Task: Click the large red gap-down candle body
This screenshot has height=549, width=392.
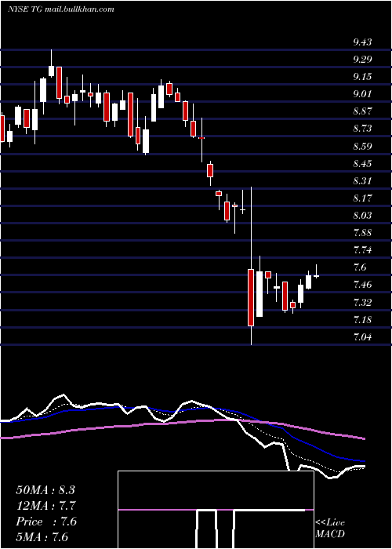Action: [x=251, y=297]
